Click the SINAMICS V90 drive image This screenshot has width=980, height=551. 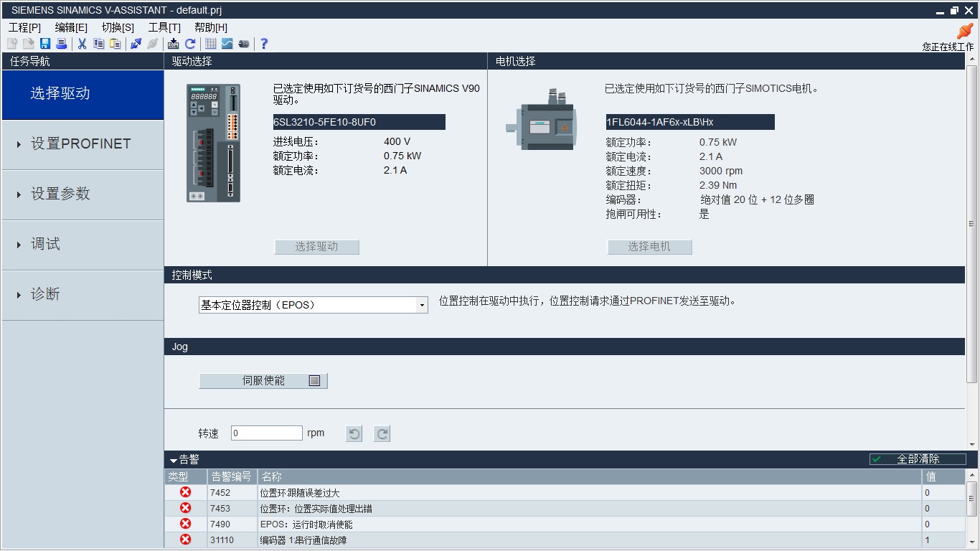[x=214, y=143]
